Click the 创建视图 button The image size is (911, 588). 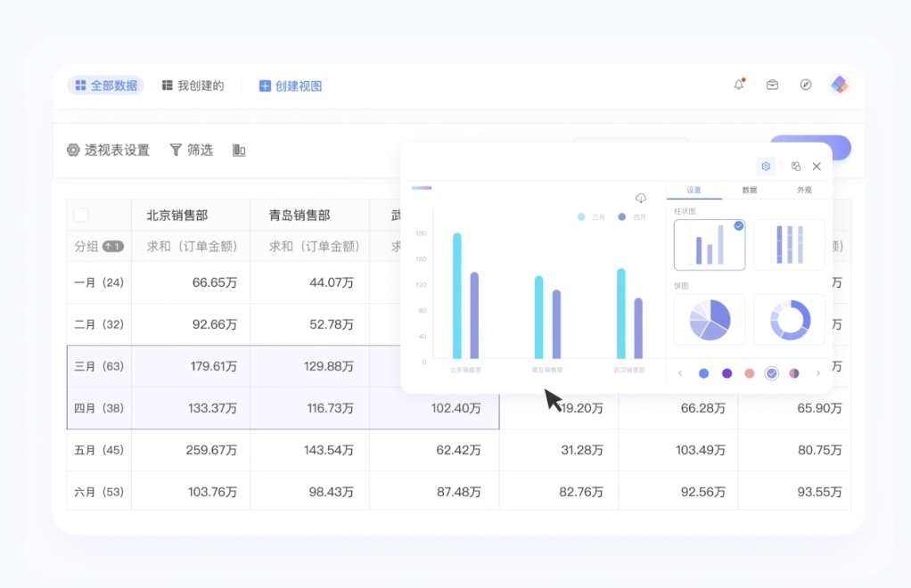click(291, 86)
